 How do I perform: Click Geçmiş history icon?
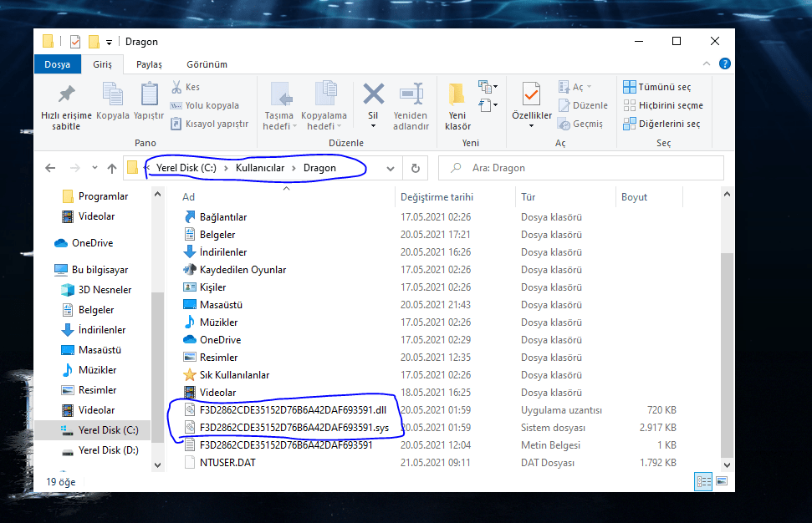[564, 124]
